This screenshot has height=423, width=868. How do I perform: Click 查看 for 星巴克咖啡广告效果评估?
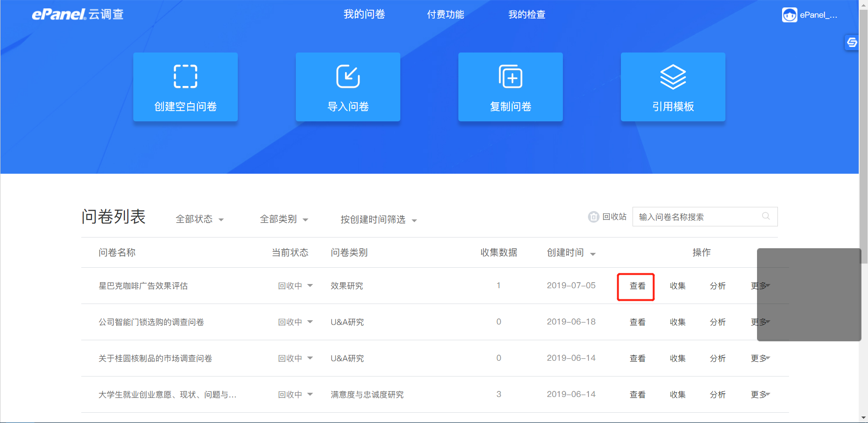click(x=637, y=286)
